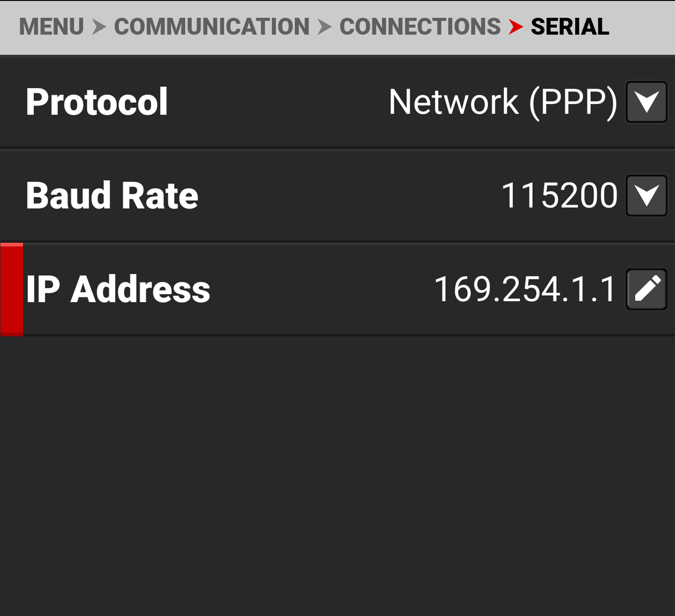The height and width of the screenshot is (616, 675).
Task: Click the 115200 baud rate value
Action: 559,196
